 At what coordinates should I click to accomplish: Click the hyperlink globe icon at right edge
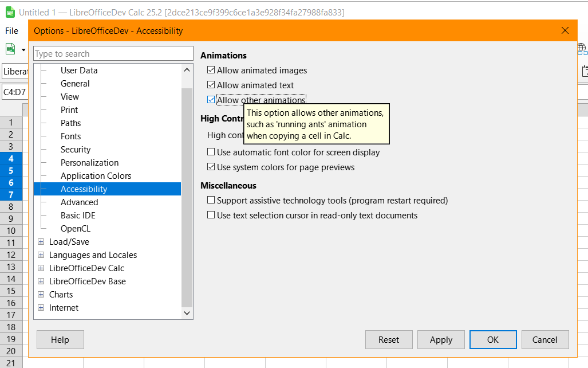582,49
